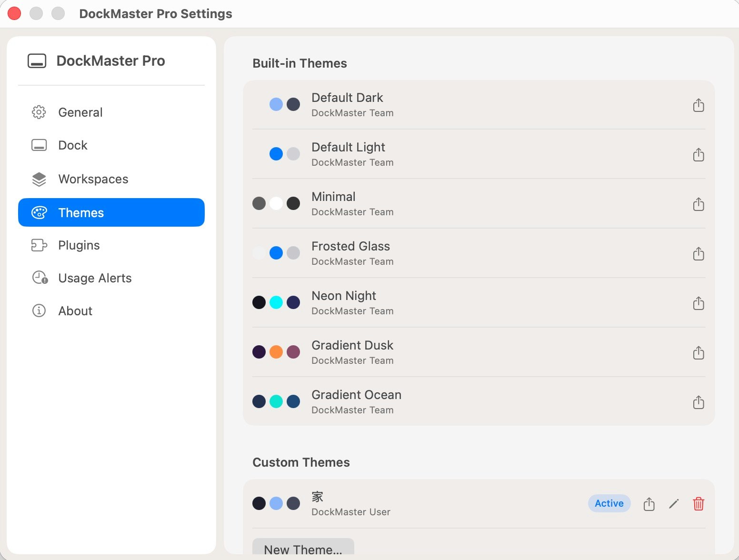The height and width of the screenshot is (560, 739).
Task: Click the About info icon
Action: [39, 310]
